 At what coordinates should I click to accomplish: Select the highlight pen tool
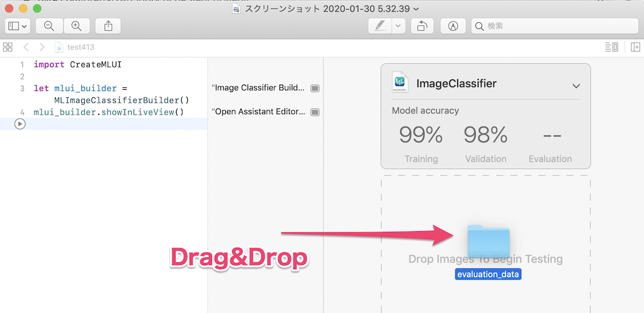[x=380, y=26]
